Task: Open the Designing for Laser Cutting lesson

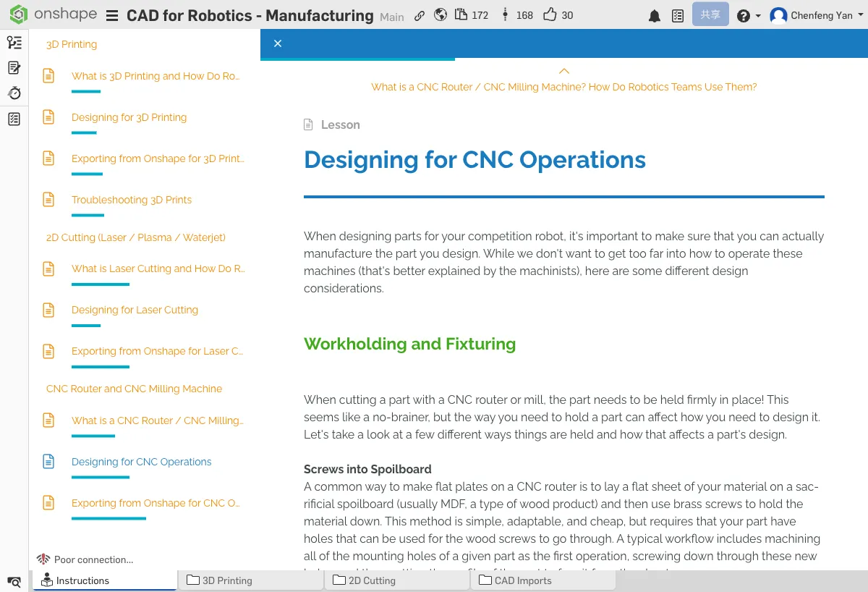Action: pyautogui.click(x=135, y=310)
